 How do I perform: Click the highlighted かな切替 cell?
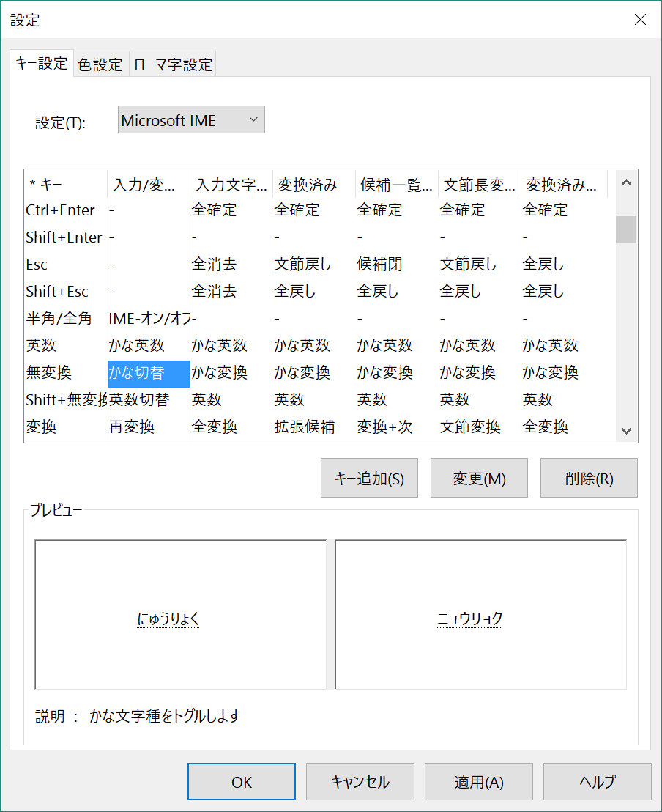149,373
